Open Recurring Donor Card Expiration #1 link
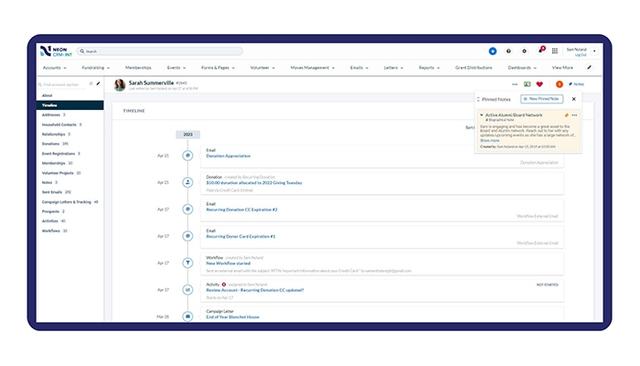Screen dimensions: 640x366 pyautogui.click(x=240, y=236)
